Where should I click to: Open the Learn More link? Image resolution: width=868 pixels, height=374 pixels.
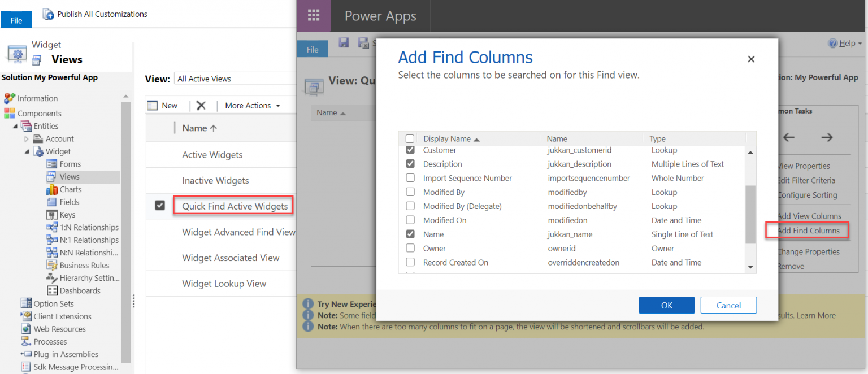tap(816, 315)
